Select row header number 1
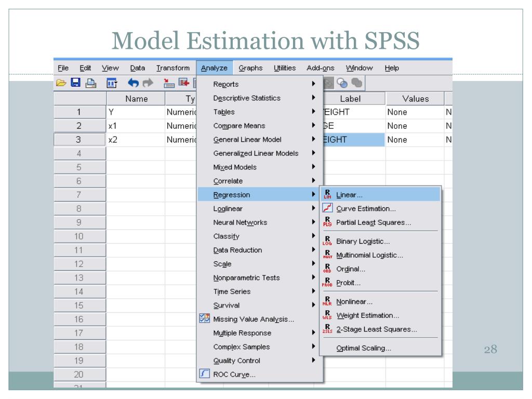The width and height of the screenshot is (532, 399). tap(79, 112)
